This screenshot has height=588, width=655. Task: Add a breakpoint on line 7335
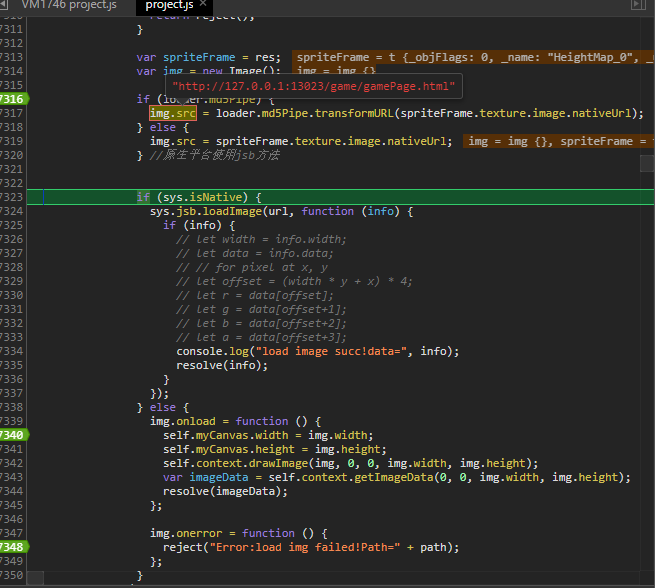(12, 365)
